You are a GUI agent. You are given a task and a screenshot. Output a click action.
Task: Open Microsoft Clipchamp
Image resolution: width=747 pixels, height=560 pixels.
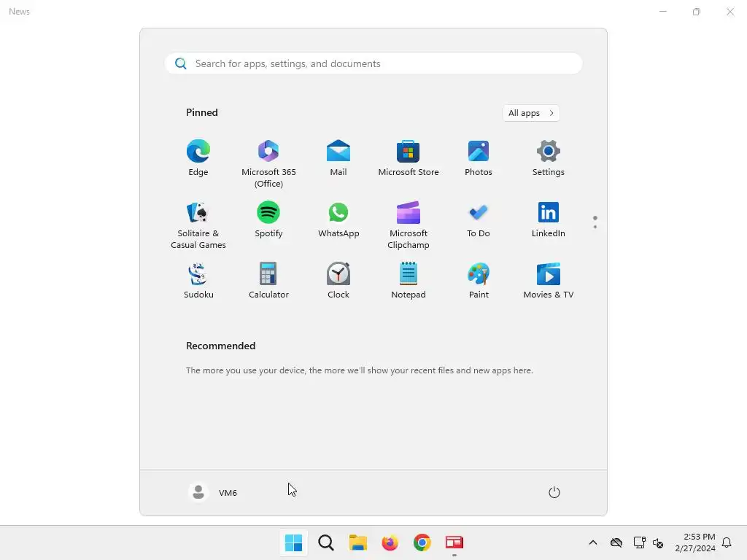pyautogui.click(x=409, y=225)
